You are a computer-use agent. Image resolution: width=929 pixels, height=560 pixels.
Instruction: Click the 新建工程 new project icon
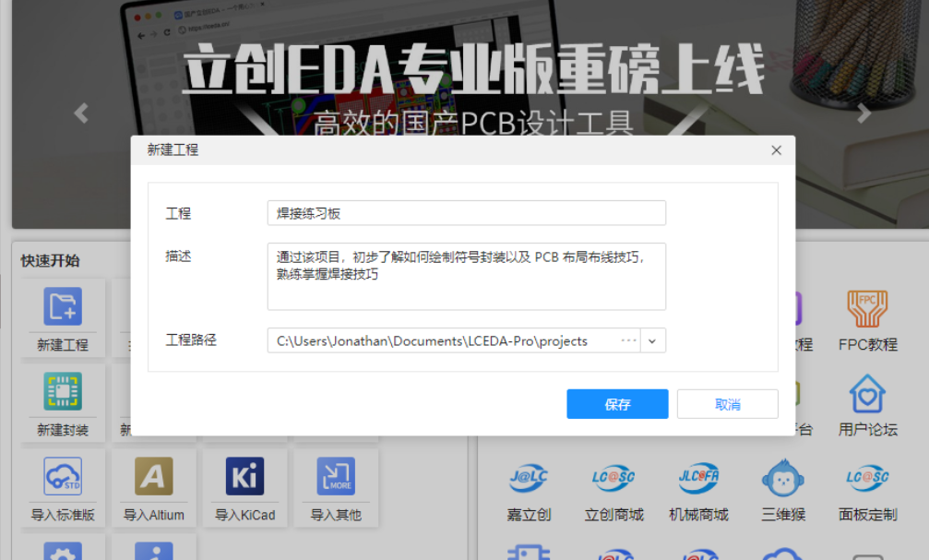coord(63,306)
